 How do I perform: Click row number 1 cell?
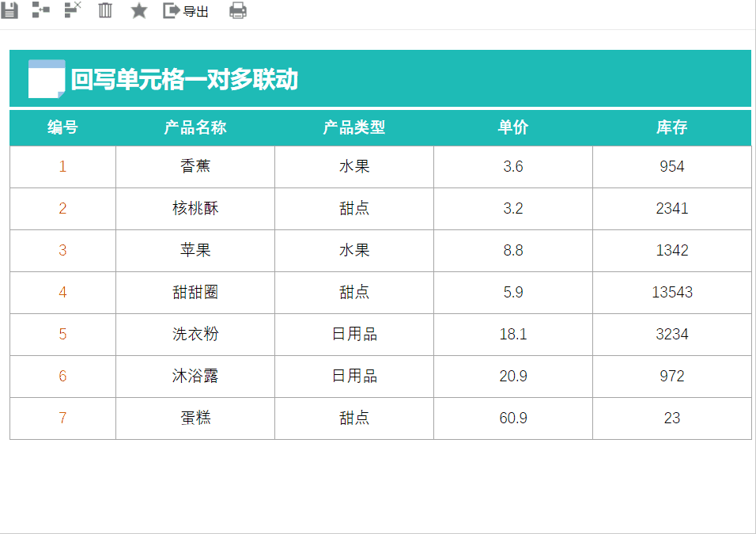(62, 167)
